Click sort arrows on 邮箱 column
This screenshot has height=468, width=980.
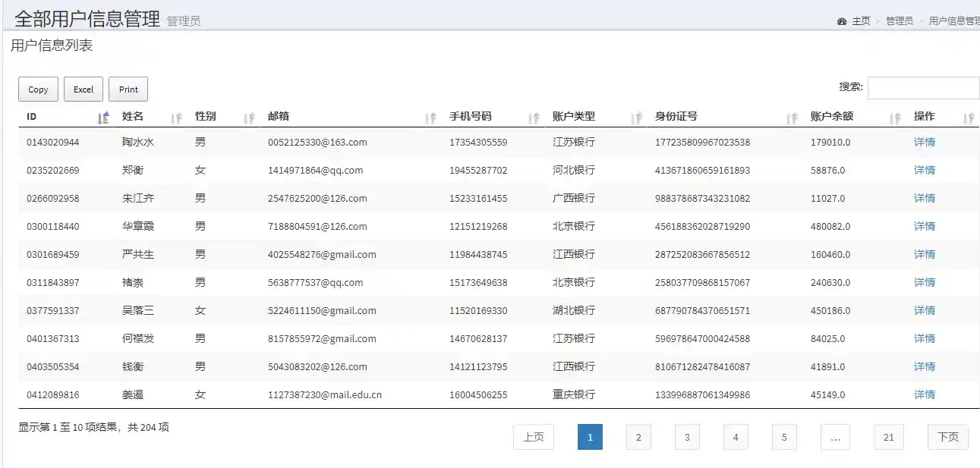pos(430,118)
